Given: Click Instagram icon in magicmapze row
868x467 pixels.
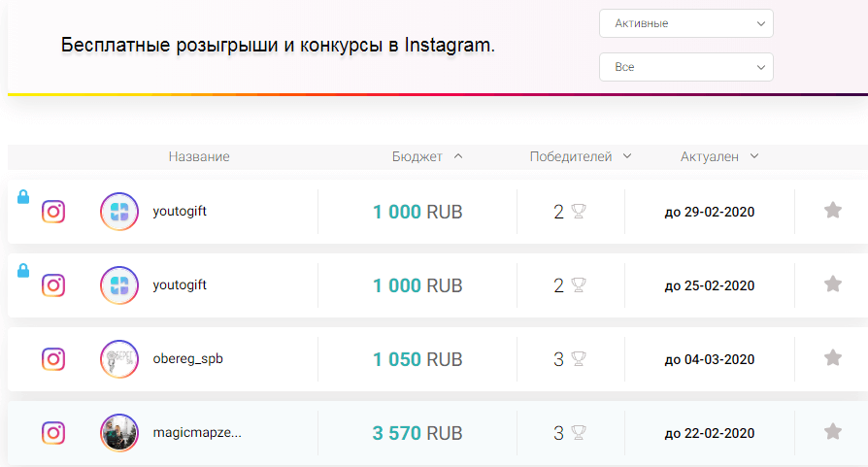Looking at the screenshot, I should pyautogui.click(x=53, y=433).
